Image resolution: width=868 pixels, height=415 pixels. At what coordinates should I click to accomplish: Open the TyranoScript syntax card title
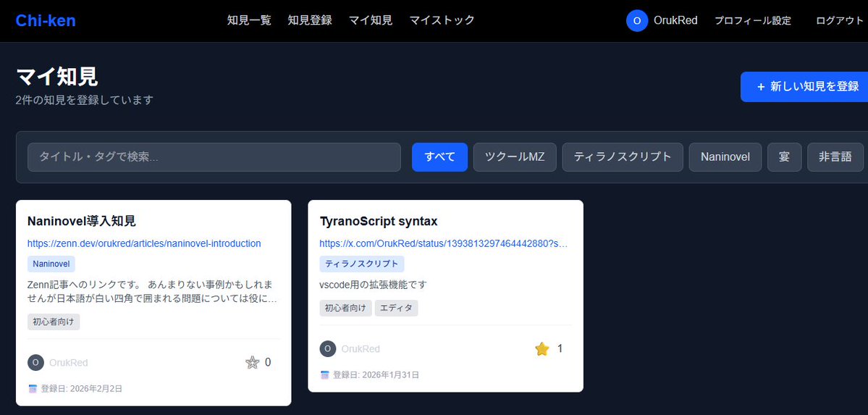379,221
